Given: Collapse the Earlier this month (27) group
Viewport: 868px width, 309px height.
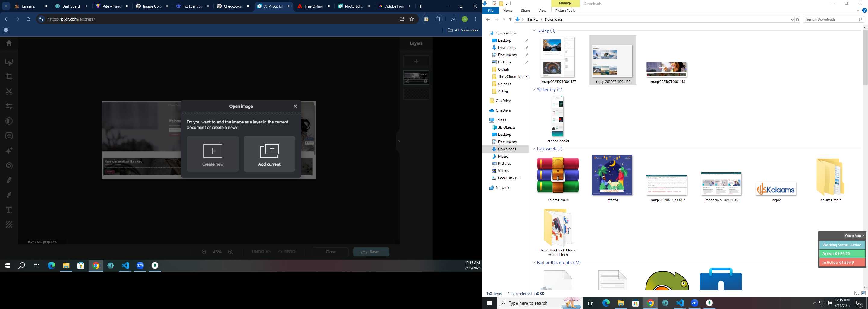Looking at the screenshot, I should (x=534, y=263).
